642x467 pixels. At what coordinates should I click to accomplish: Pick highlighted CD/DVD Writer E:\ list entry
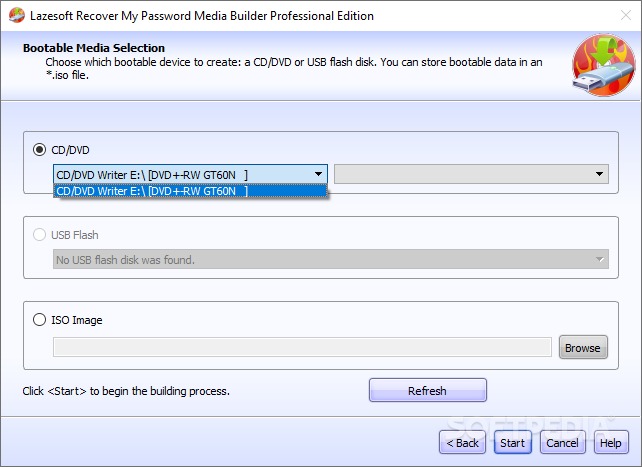pos(190,191)
